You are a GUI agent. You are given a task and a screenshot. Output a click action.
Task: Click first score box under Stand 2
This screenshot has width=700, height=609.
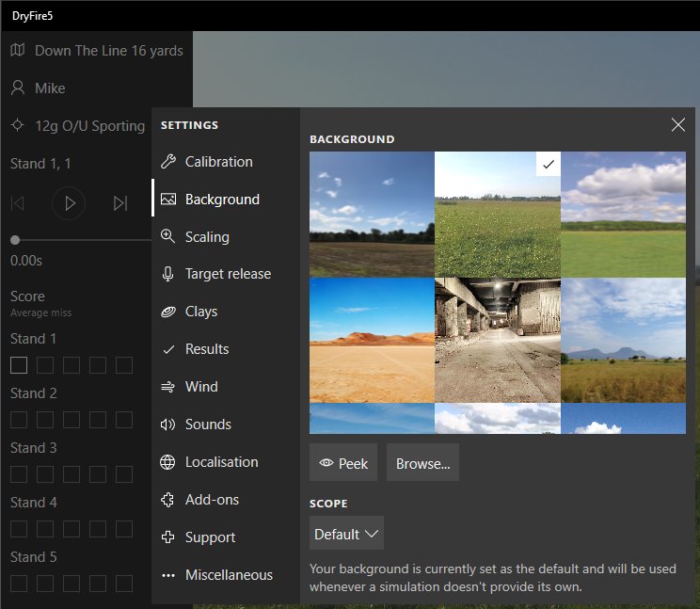[x=19, y=420]
